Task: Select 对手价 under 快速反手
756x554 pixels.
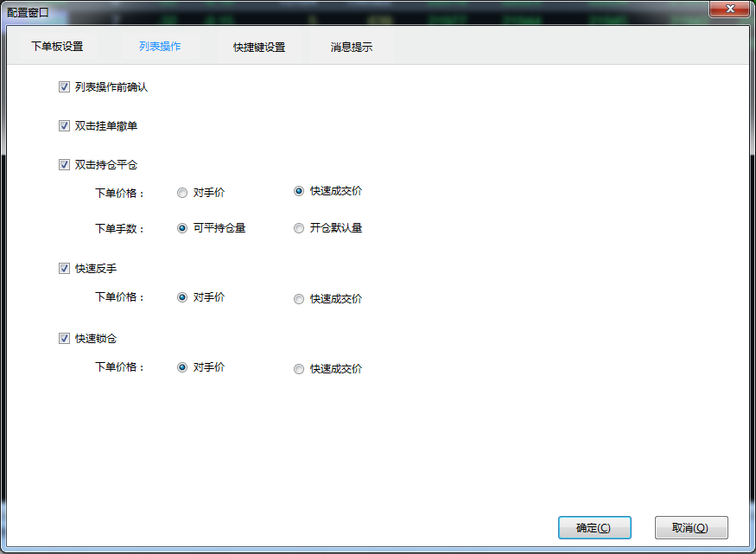Action: pos(182,296)
